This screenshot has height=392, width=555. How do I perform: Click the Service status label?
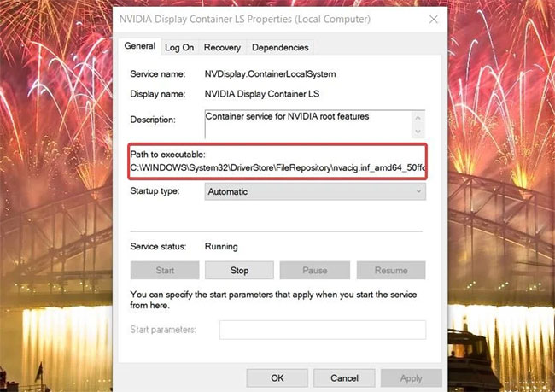(x=158, y=247)
